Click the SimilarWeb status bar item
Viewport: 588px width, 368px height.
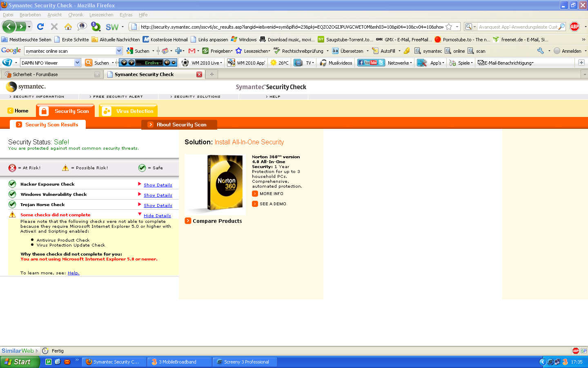20,351
